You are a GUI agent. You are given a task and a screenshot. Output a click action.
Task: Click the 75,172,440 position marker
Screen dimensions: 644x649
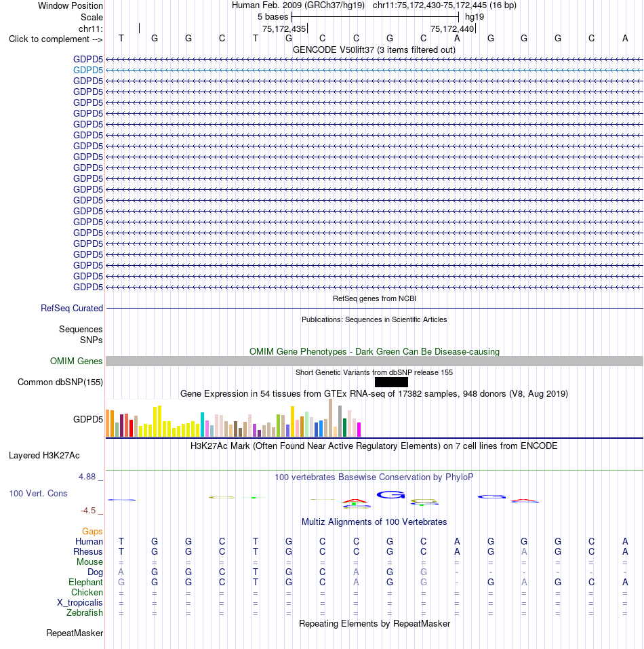pos(452,29)
